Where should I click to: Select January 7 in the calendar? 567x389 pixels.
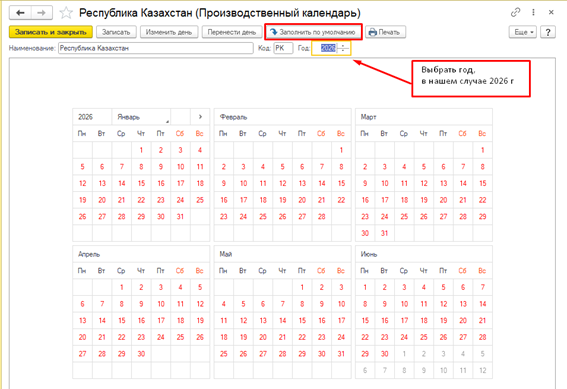coord(122,167)
